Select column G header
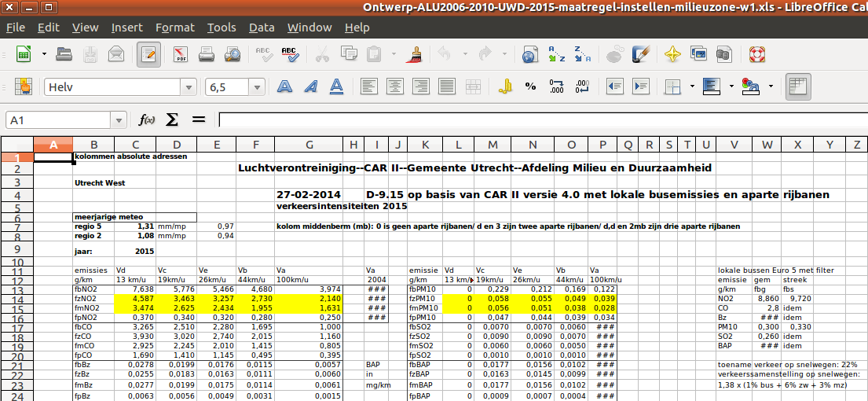Screen dimensions: 868x401 tap(309, 145)
